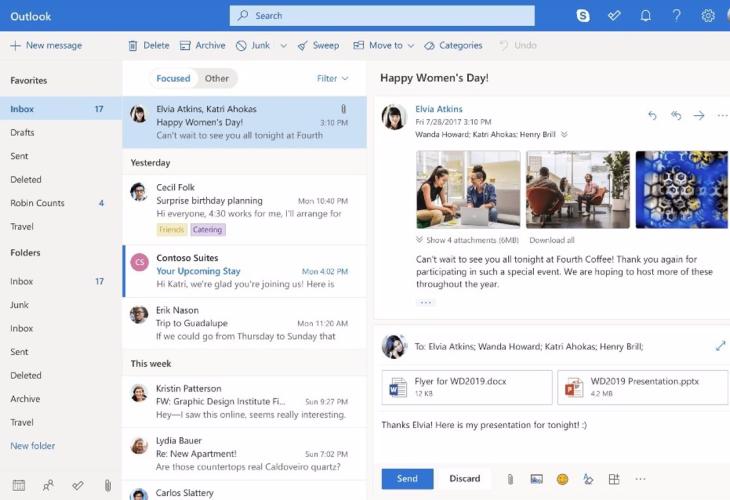Insert emoji using the smiley icon
This screenshot has width=730, height=500.
pyautogui.click(x=563, y=479)
